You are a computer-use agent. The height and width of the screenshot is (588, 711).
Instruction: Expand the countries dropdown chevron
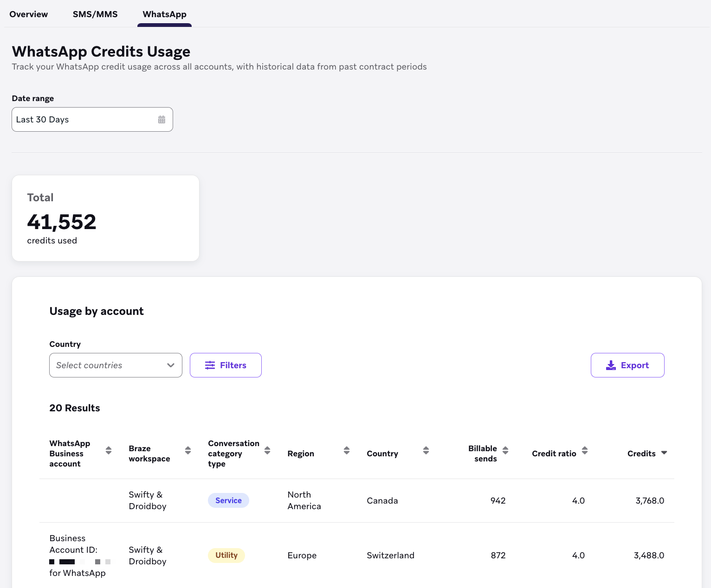171,365
